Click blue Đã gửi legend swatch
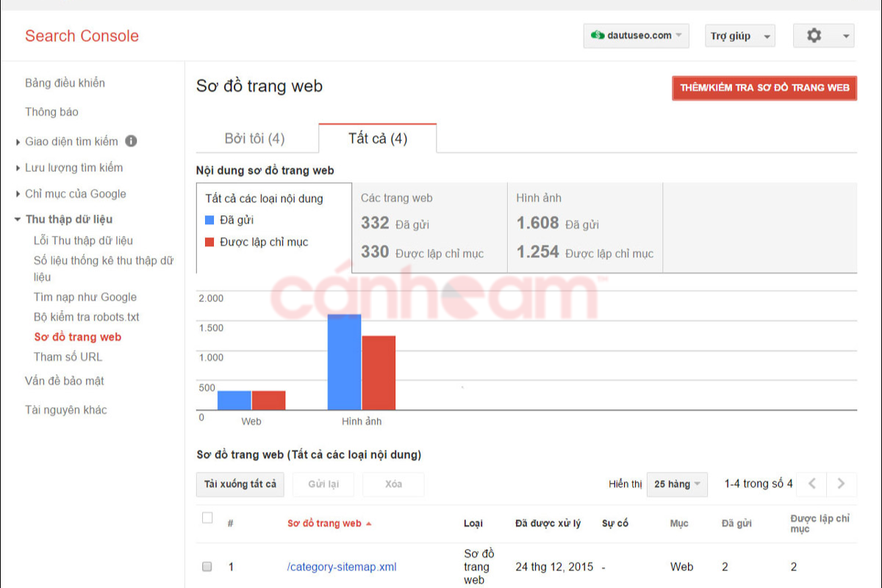 coord(209,220)
